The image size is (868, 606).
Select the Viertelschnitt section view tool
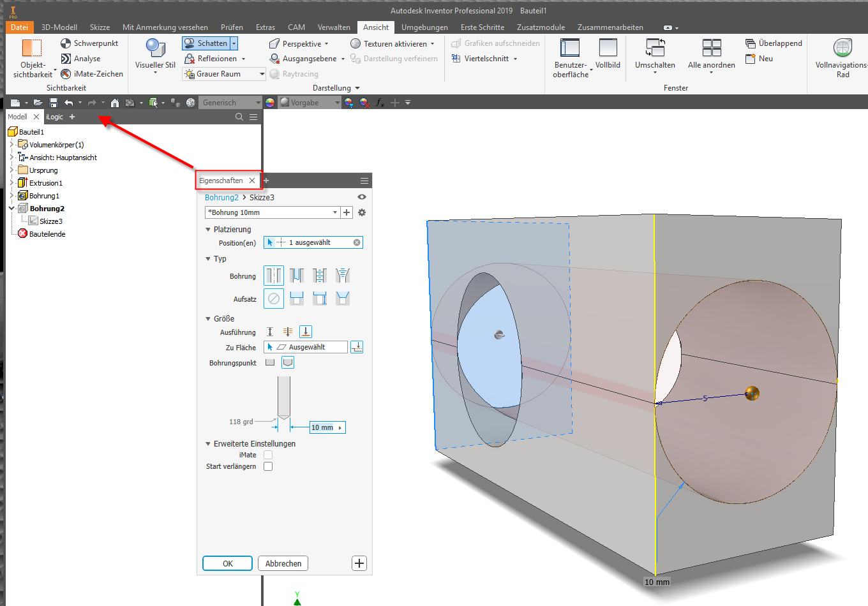coord(481,59)
